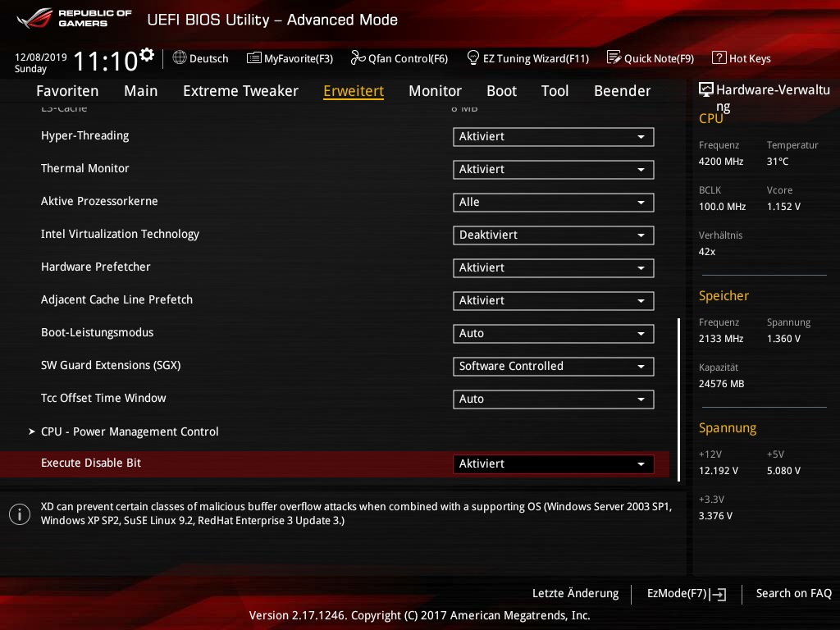Select Boot-Leistungsmodus label

[x=98, y=333]
